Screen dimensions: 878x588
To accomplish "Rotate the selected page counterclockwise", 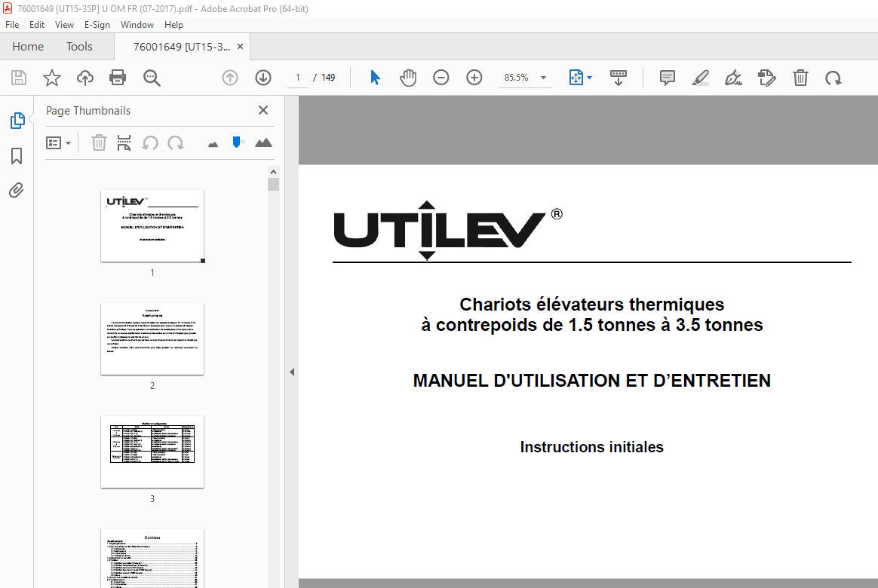I will click(x=150, y=142).
